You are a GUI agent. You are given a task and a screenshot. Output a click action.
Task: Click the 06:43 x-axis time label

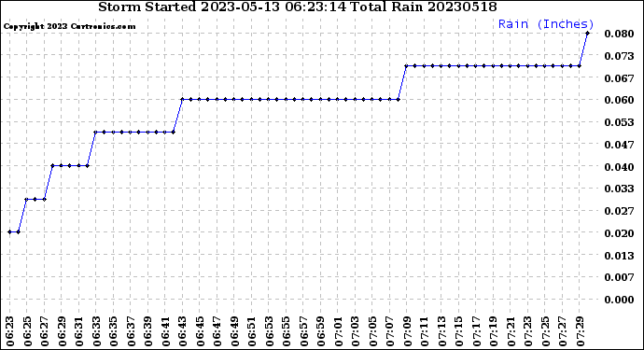tap(182, 331)
